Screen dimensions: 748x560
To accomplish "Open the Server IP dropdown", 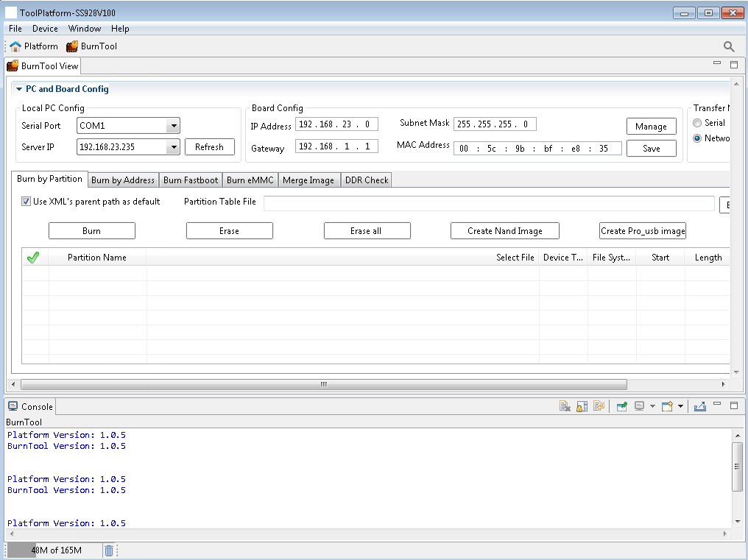I will tap(174, 147).
